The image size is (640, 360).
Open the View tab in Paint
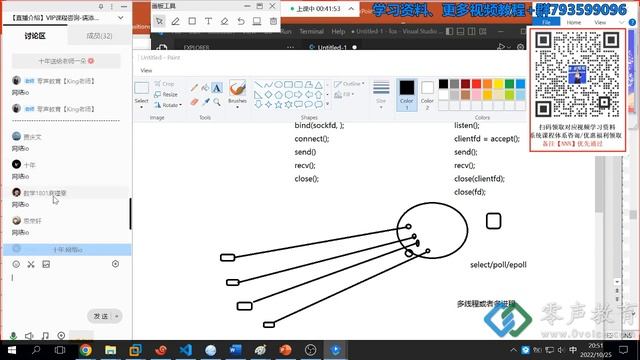(x=146, y=70)
